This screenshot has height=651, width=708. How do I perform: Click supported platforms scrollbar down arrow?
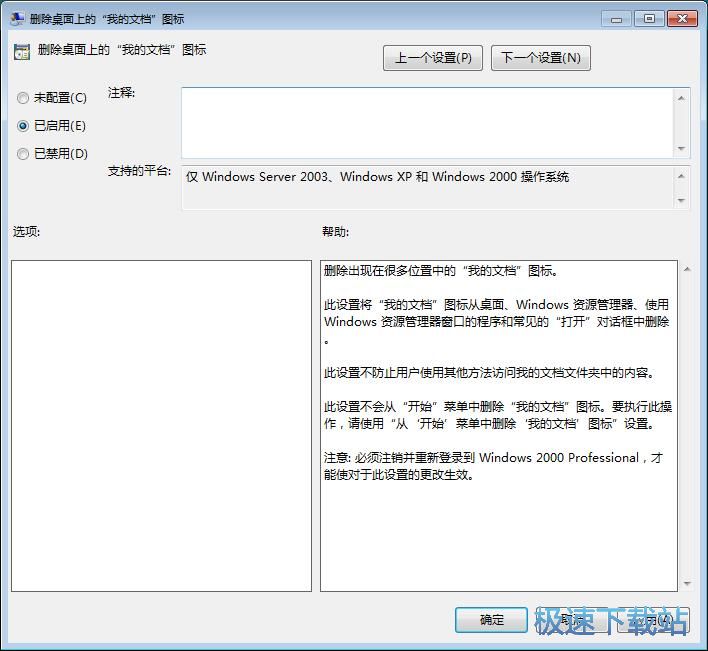[681, 200]
